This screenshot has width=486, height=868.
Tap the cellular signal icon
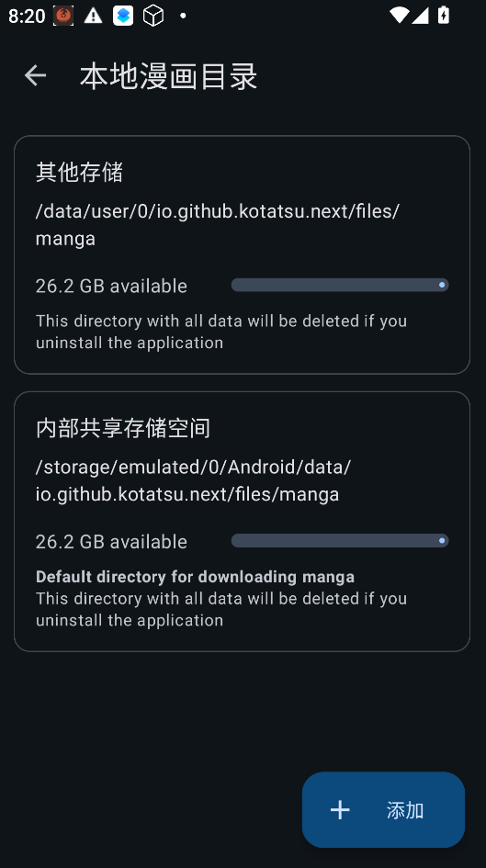coord(420,15)
